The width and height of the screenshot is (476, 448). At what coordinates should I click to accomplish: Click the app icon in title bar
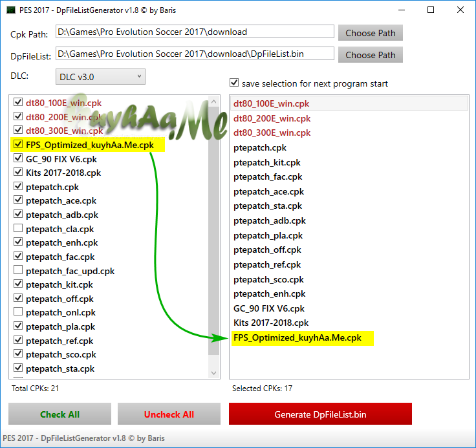click(11, 10)
